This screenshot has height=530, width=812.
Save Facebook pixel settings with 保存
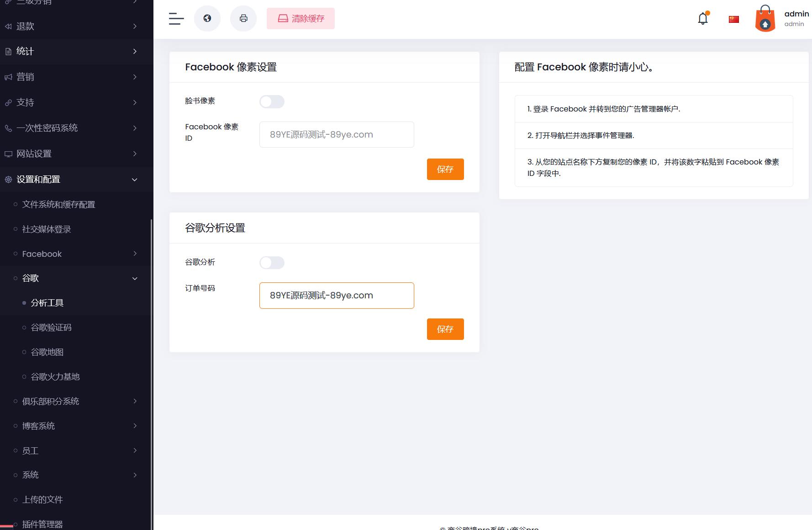coord(445,169)
